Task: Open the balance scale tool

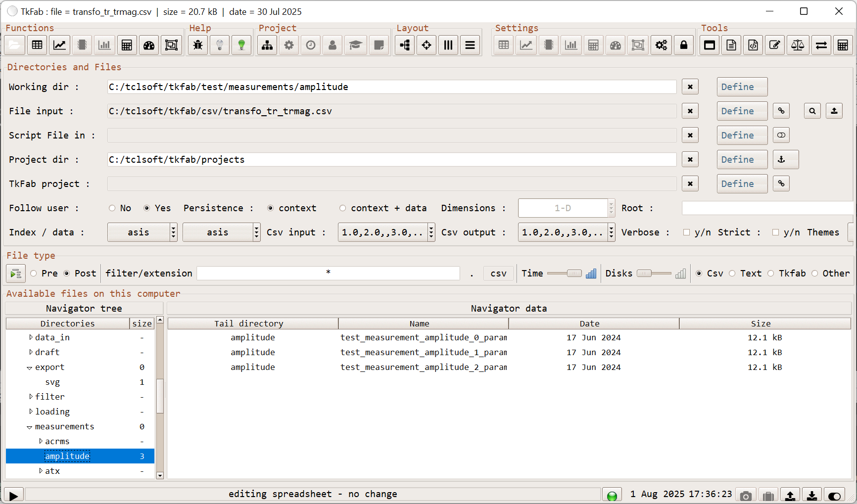Action: tap(798, 46)
